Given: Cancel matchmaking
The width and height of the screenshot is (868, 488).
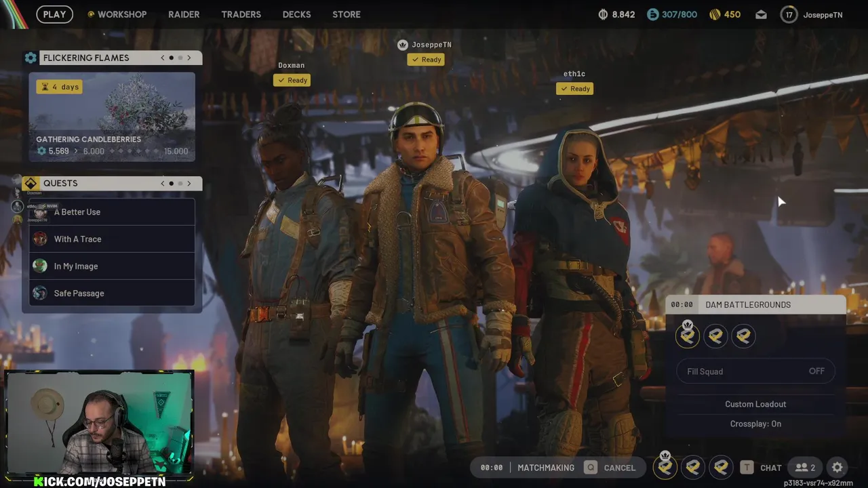Looking at the screenshot, I should click(619, 468).
